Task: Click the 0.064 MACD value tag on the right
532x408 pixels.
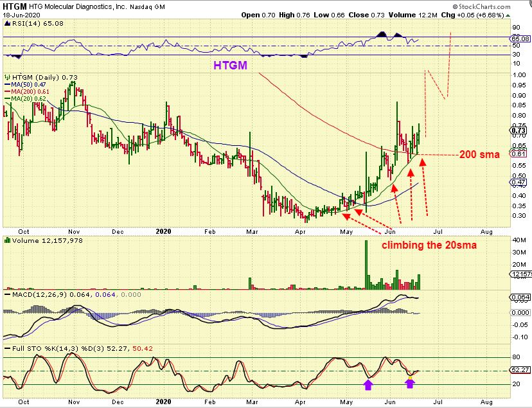Action: [x=519, y=297]
